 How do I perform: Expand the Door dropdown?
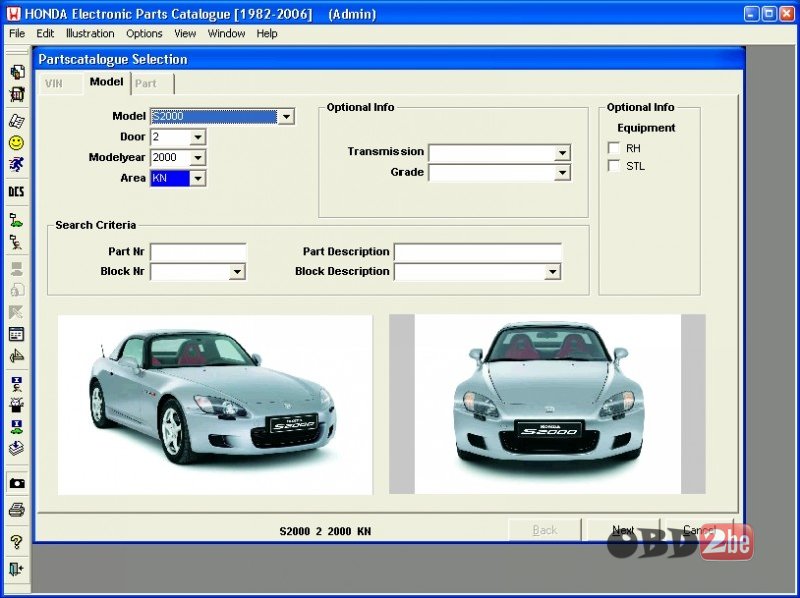click(x=198, y=137)
